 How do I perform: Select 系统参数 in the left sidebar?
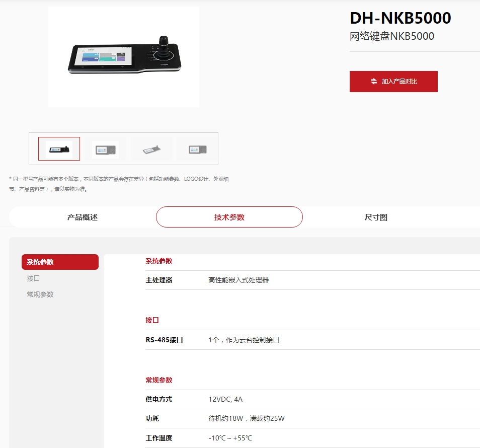pyautogui.click(x=60, y=262)
